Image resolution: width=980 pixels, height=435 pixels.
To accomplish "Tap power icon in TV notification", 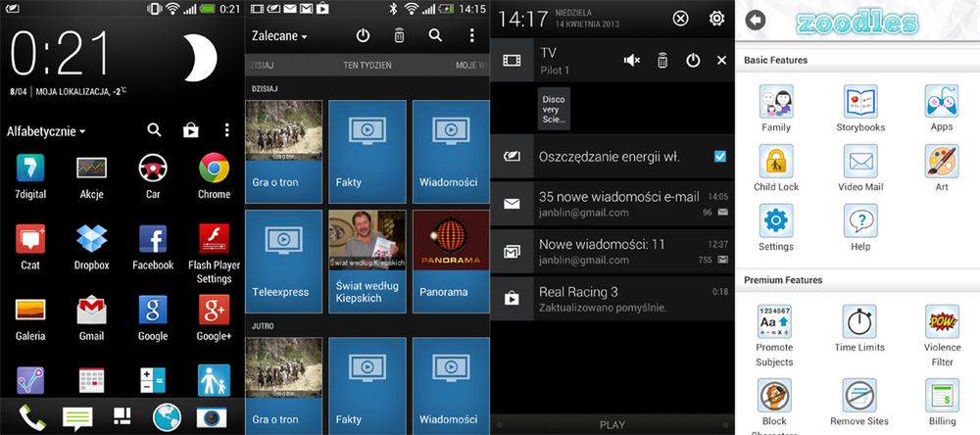I will [x=693, y=60].
